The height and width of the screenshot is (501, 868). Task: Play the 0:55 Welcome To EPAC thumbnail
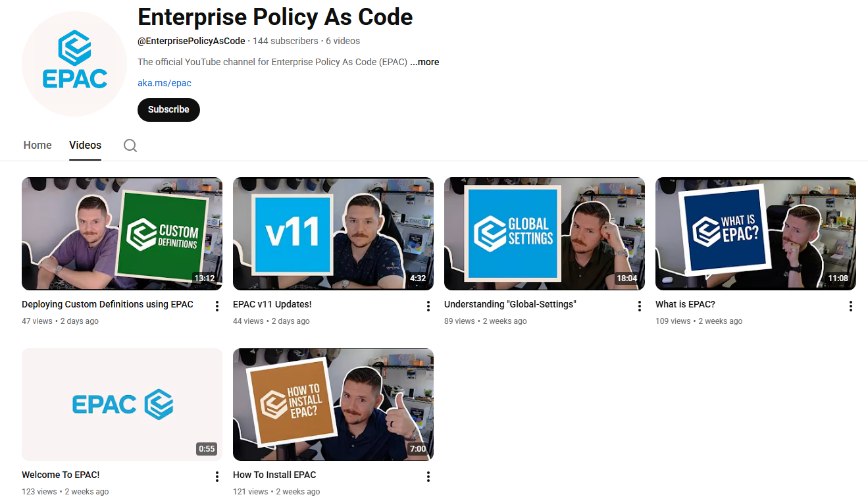coord(122,404)
